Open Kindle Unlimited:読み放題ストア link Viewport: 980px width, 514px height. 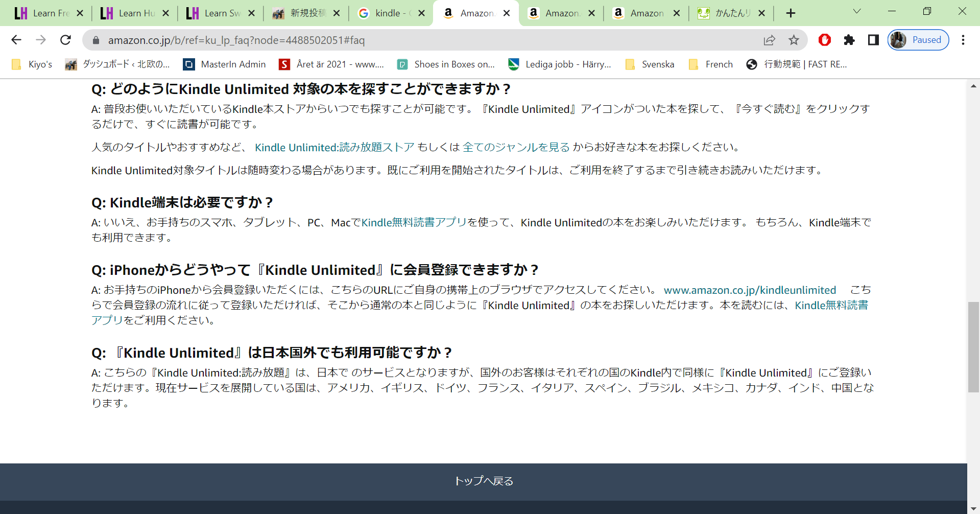point(334,147)
